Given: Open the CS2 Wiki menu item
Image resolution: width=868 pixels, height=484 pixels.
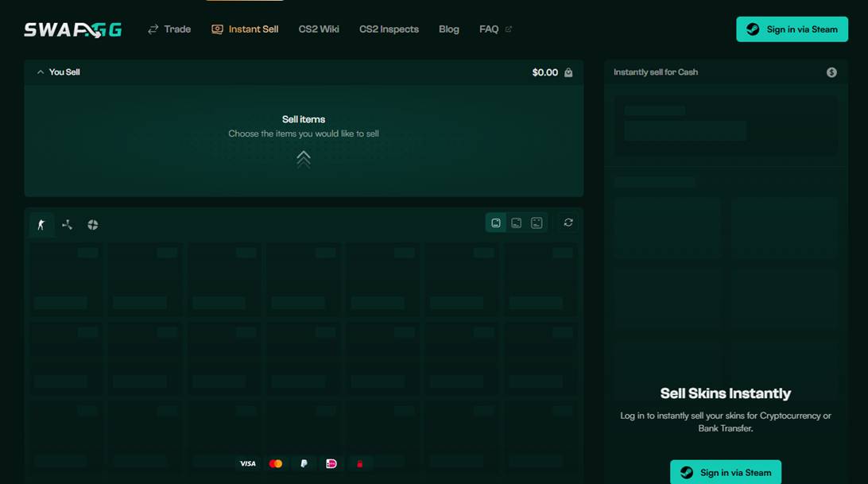Looking at the screenshot, I should point(319,29).
